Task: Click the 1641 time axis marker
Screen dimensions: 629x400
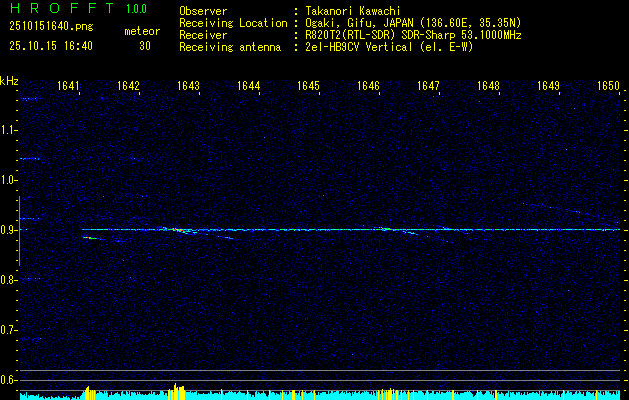Action: pyautogui.click(x=68, y=86)
